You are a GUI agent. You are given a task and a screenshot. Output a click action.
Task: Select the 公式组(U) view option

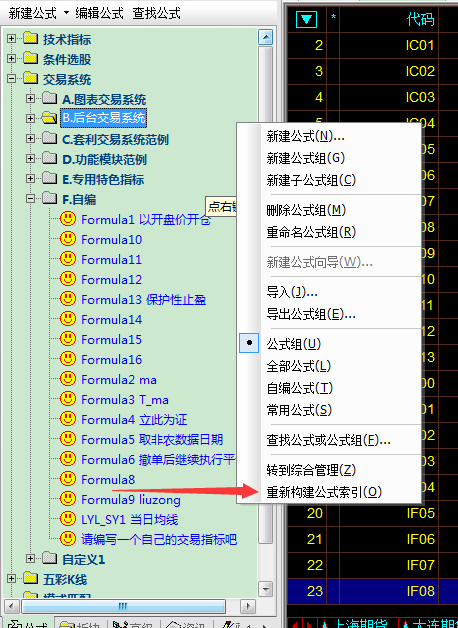[329, 344]
